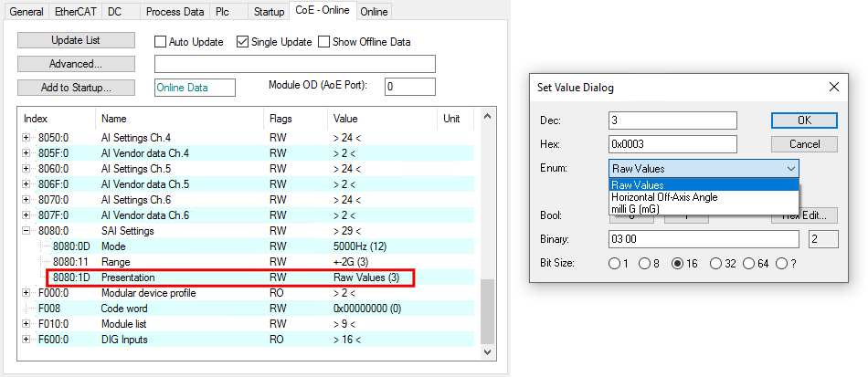Click the Binary value field
The height and width of the screenshot is (377, 868).
tap(704, 239)
